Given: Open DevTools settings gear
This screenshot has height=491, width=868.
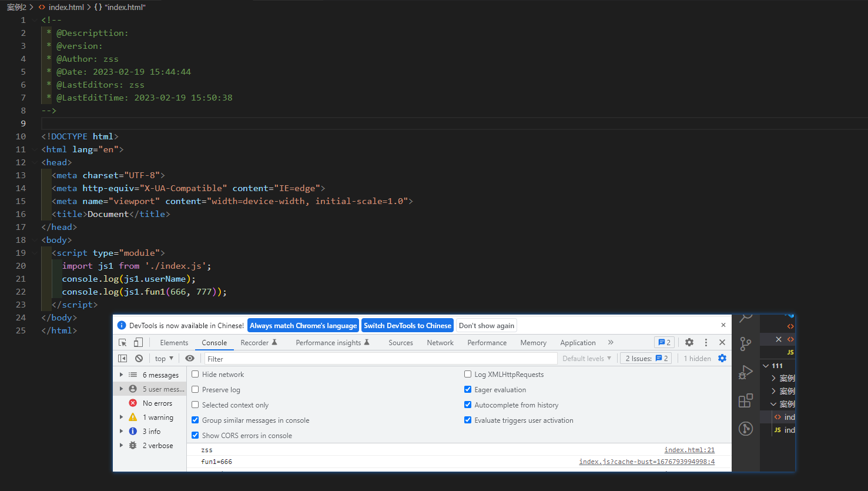Looking at the screenshot, I should (689, 342).
